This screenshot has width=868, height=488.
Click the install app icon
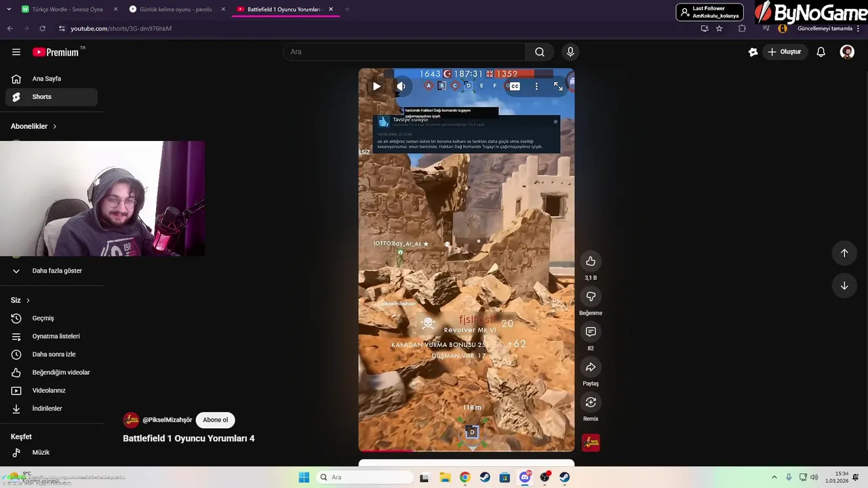[705, 28]
